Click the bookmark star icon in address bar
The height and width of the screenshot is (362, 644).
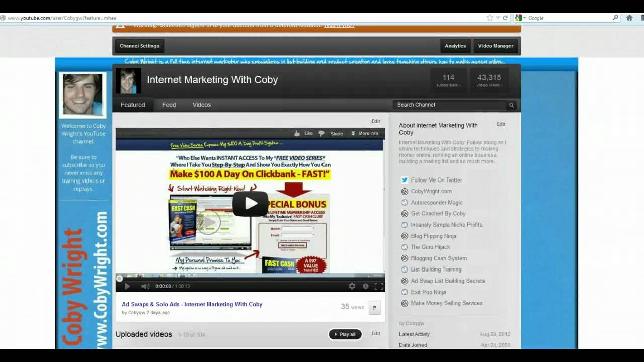point(490,18)
